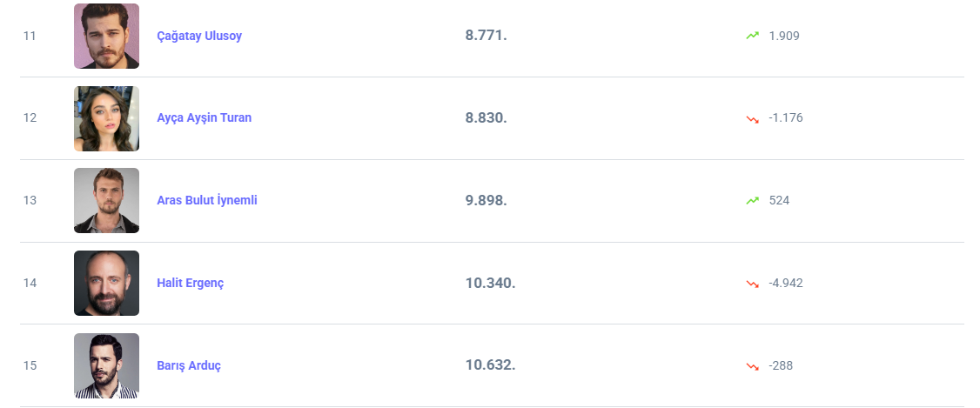Click Halit Ergenç's profile photo

click(x=106, y=283)
